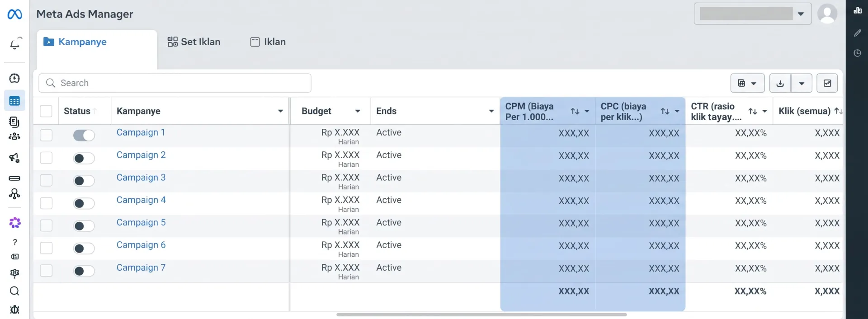Open the Audiences people icon in sidebar
Viewport: 868px width, 319px height.
pyautogui.click(x=14, y=136)
